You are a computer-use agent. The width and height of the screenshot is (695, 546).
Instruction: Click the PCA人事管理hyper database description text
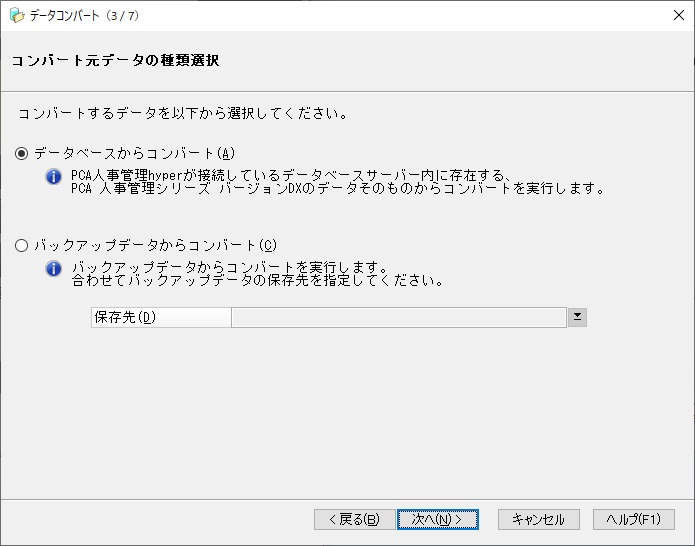(338, 182)
